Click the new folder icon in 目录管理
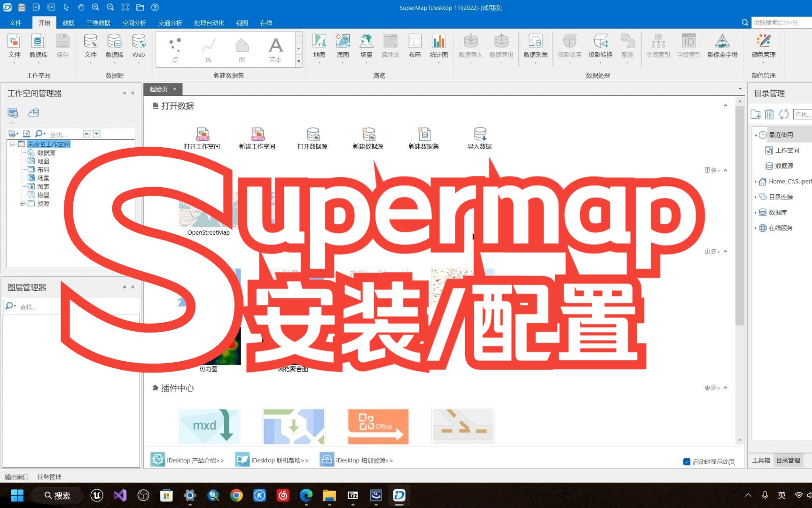 (x=756, y=114)
